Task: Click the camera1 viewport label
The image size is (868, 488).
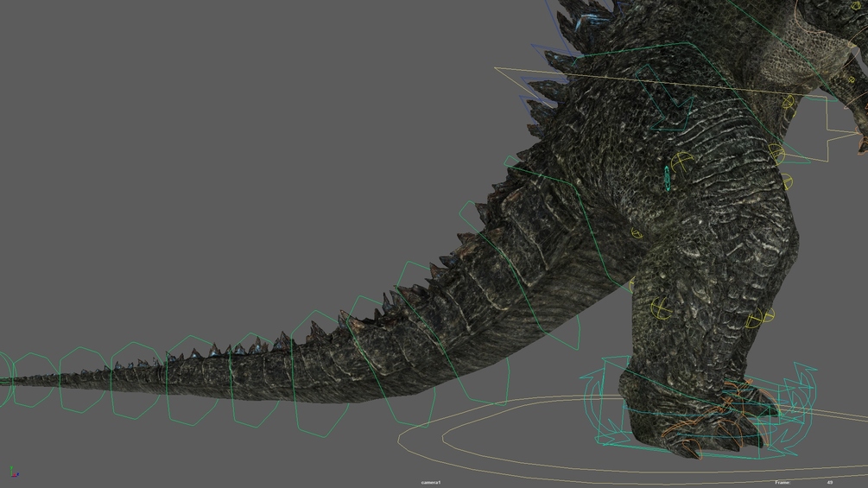Action: 431,483
